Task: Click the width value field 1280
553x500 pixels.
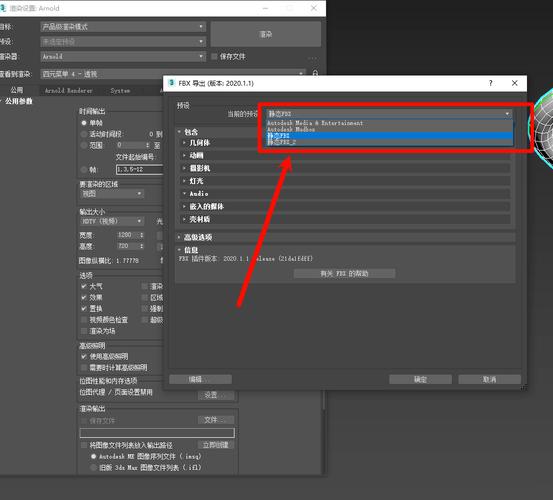Action: click(x=128, y=235)
